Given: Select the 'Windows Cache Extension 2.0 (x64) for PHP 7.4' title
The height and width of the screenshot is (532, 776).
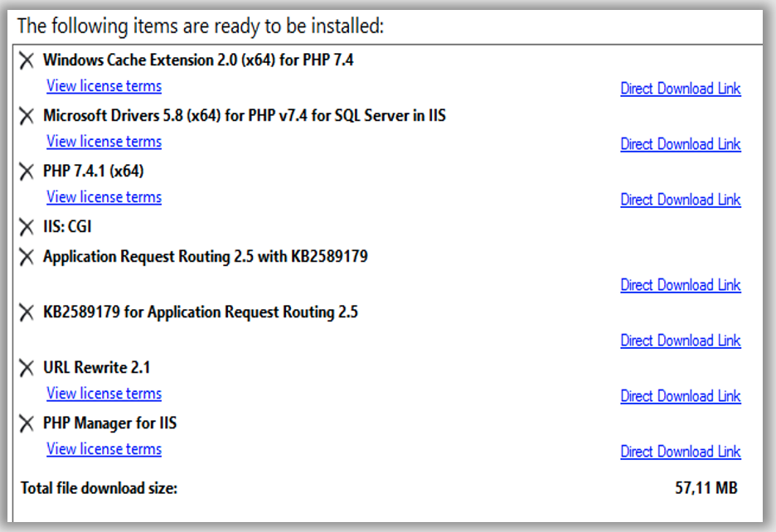Looking at the screenshot, I should pos(198,60).
